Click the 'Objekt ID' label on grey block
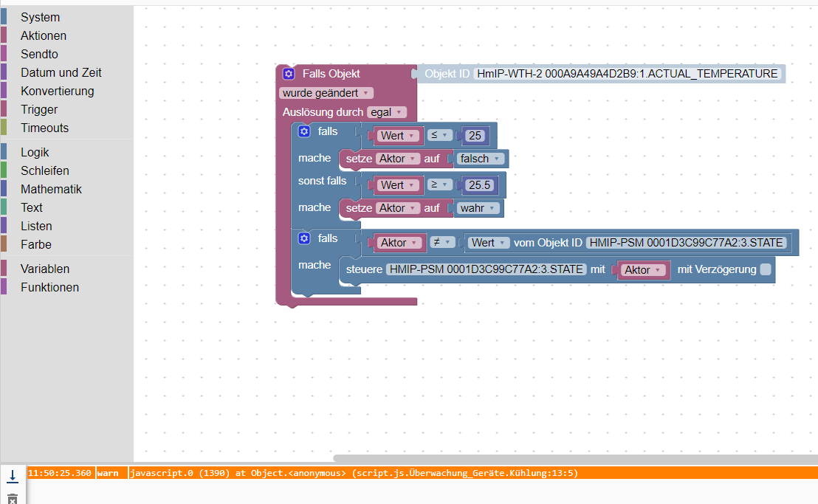The image size is (818, 504). (x=447, y=74)
